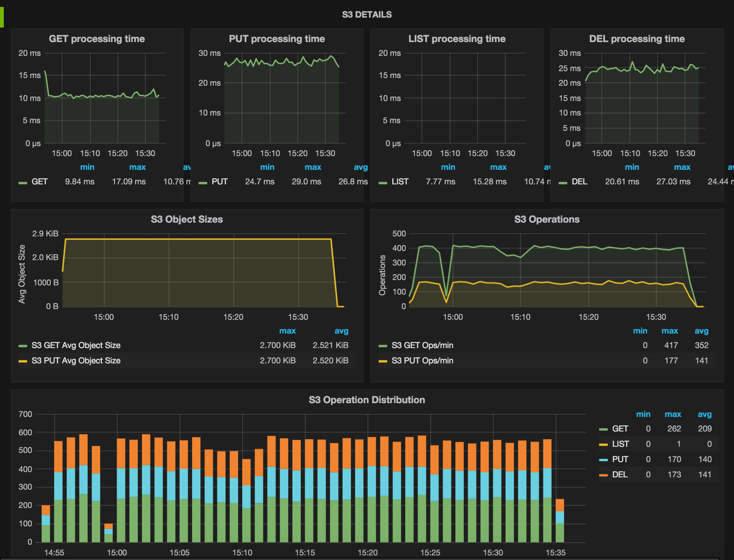Open color picker via GET legend marker
734x560 pixels.
coord(22,182)
